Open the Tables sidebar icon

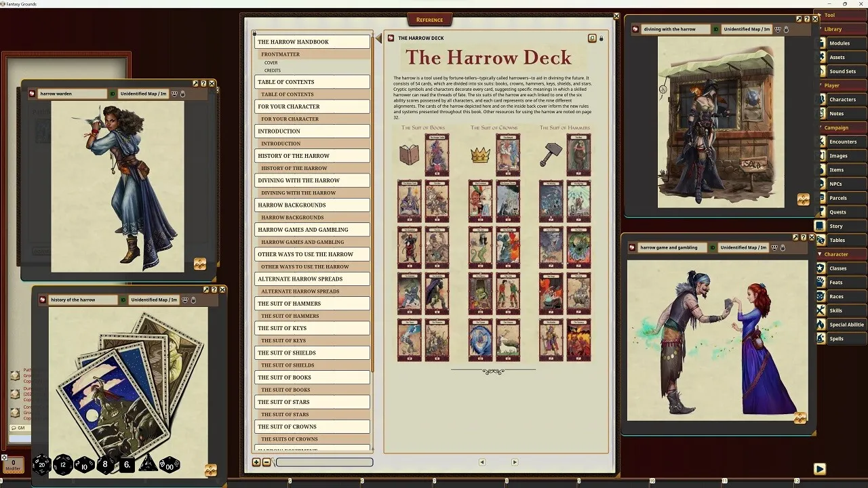pos(821,240)
